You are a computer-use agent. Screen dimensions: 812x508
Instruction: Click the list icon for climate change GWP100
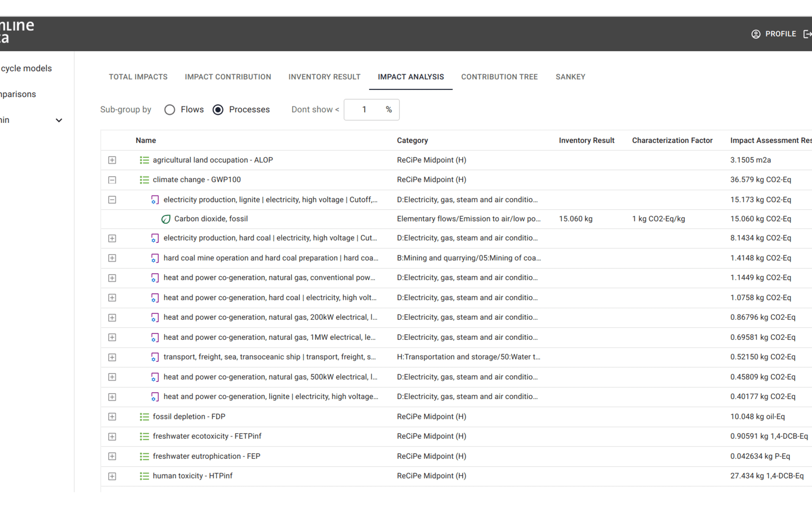point(144,180)
